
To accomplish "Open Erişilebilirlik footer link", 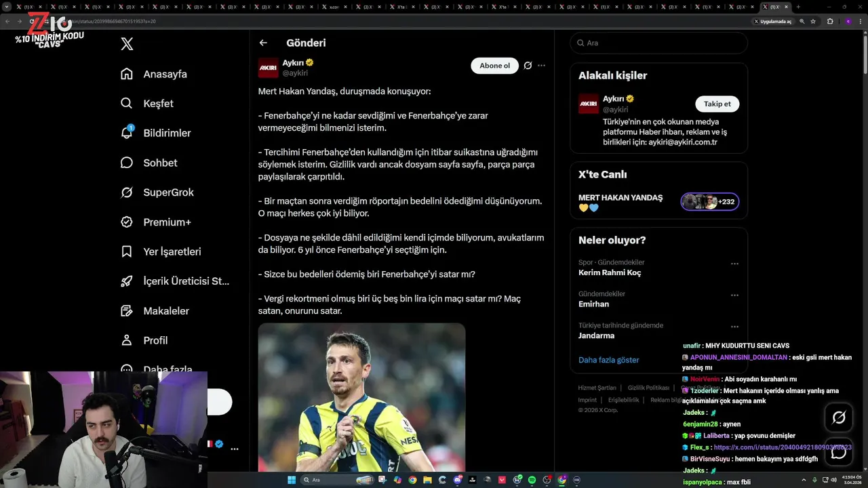I will 623,400.
